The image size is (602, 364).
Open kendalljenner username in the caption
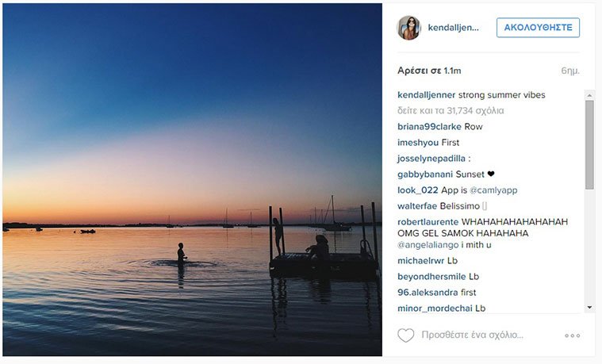(x=426, y=95)
